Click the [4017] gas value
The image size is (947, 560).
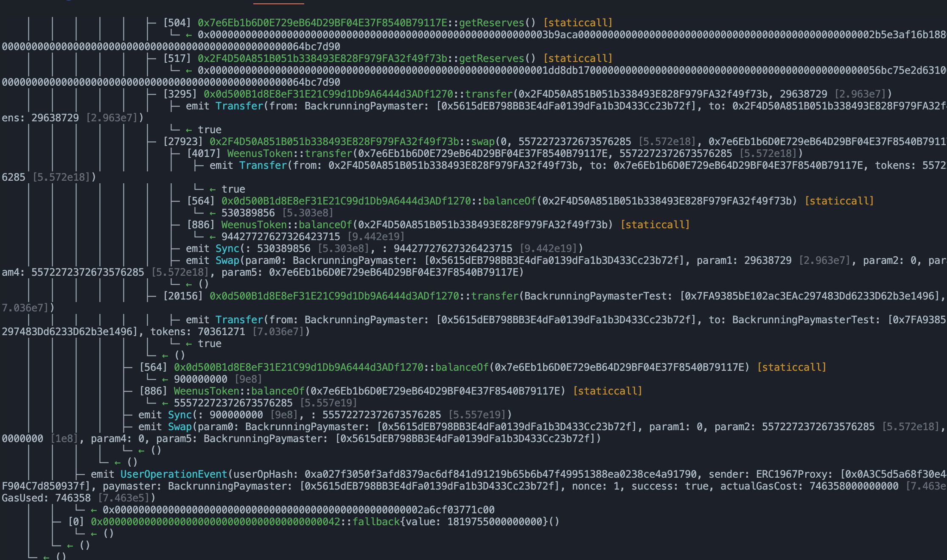pos(204,153)
